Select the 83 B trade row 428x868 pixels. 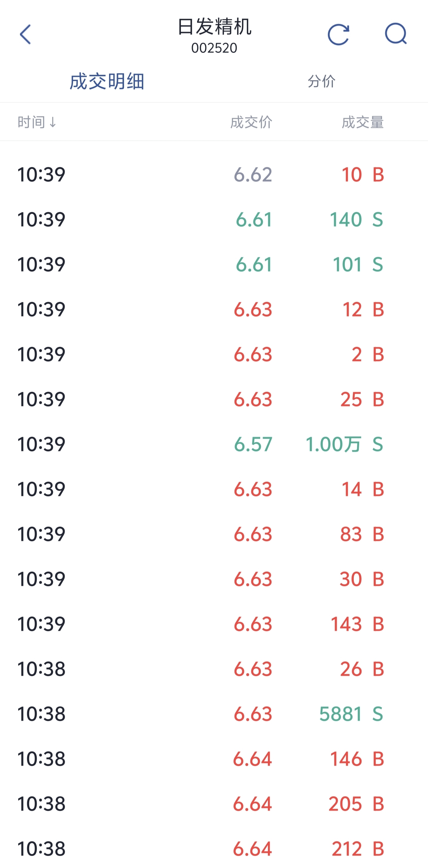[214, 534]
